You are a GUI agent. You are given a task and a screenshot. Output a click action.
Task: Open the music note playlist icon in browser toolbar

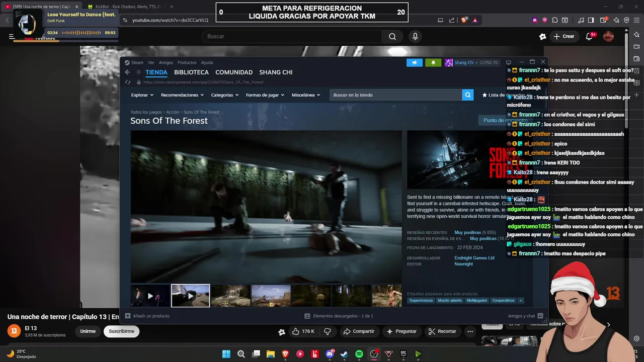pyautogui.click(x=581, y=20)
